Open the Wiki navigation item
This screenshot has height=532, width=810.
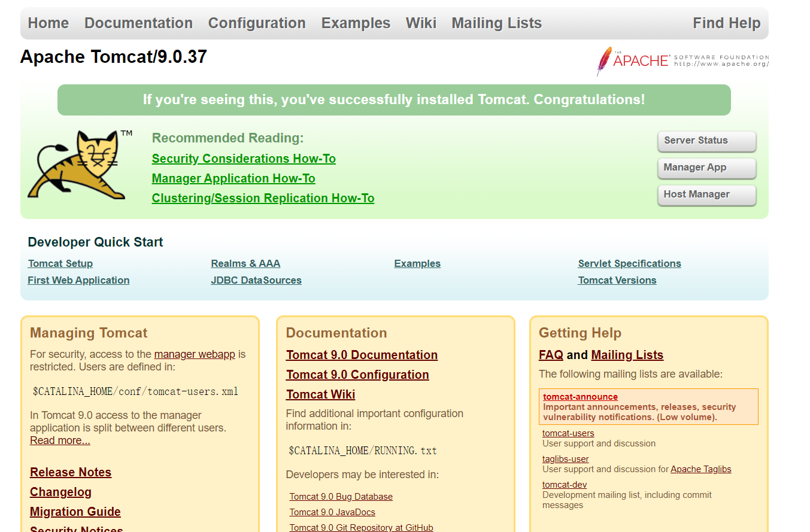(x=421, y=23)
